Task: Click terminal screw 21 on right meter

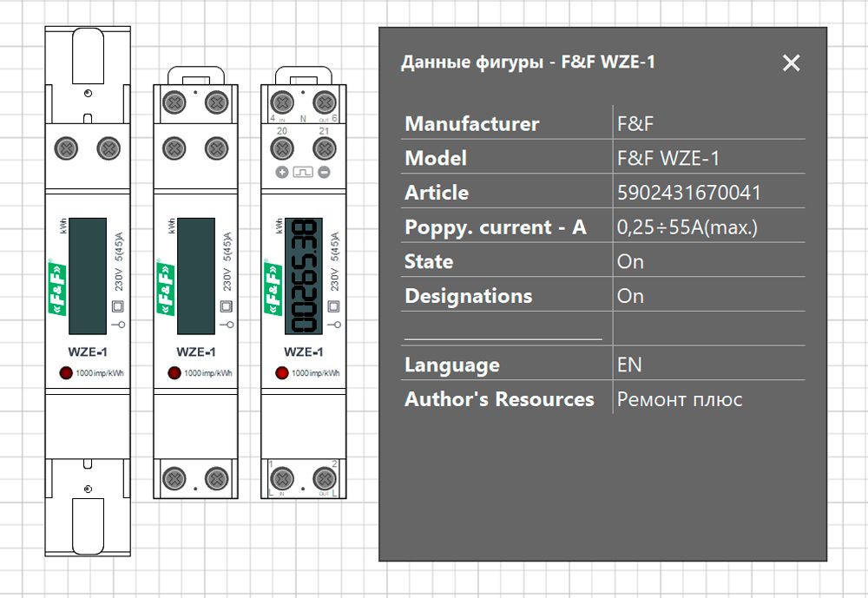Action: click(x=325, y=148)
